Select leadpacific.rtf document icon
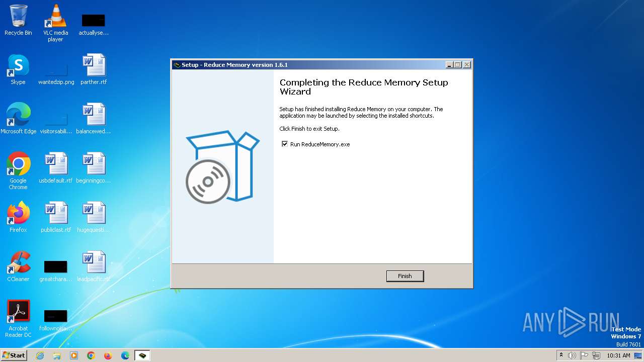644x362 pixels. pyautogui.click(x=94, y=266)
